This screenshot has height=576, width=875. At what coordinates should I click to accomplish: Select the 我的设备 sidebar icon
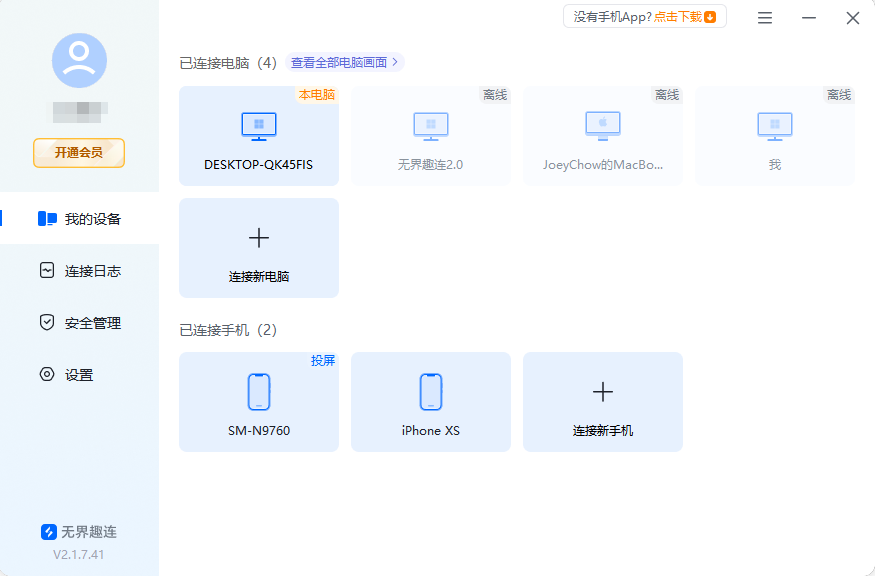coord(47,218)
